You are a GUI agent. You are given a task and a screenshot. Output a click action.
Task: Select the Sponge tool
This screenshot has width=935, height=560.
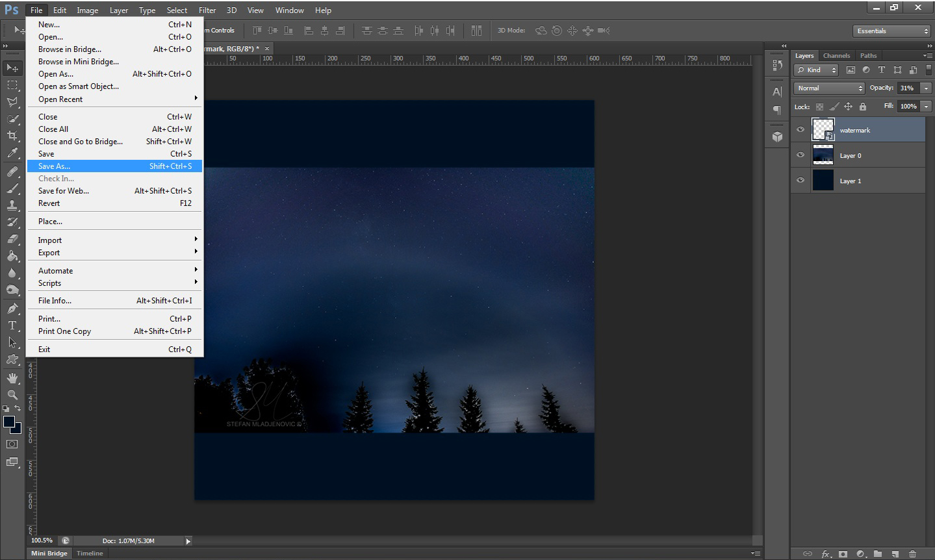coord(12,290)
